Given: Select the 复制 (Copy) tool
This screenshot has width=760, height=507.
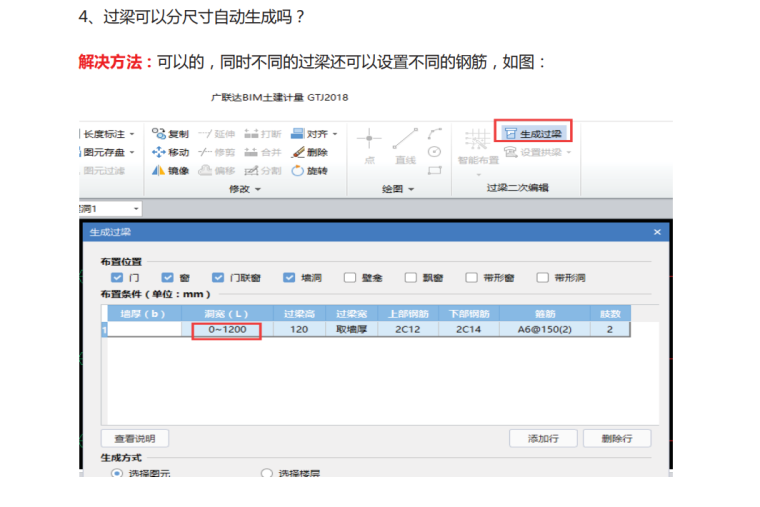Looking at the screenshot, I should tap(170, 133).
